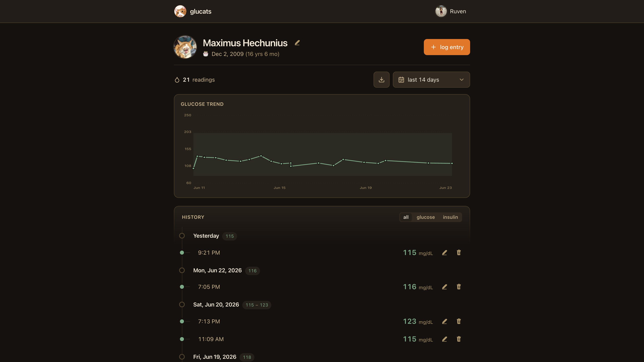
Task: Open the last 14 days range dropdown
Action: coord(431,80)
